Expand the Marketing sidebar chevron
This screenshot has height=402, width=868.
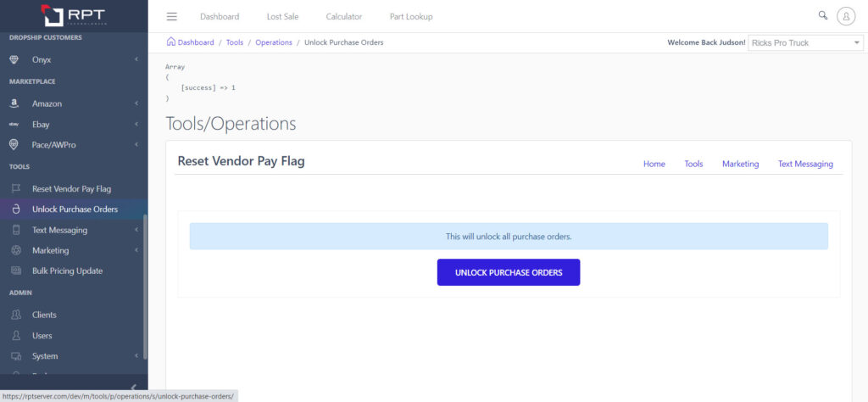click(x=136, y=250)
